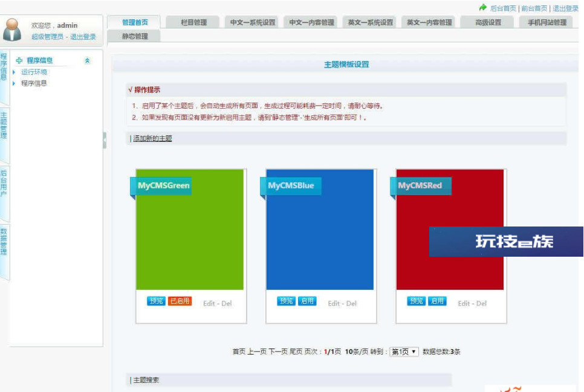Preview the MyCMSGreen theme via 预览 button
The width and height of the screenshot is (584, 392).
156,301
